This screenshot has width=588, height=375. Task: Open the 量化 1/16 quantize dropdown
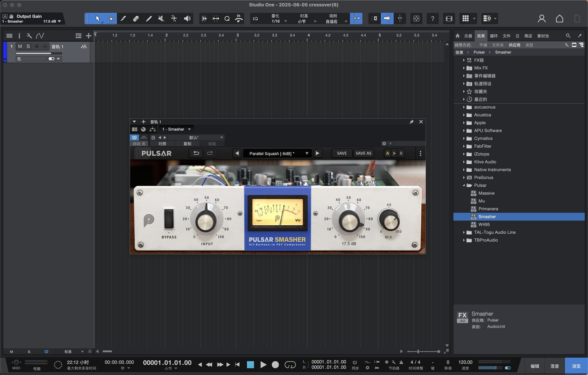(x=279, y=19)
